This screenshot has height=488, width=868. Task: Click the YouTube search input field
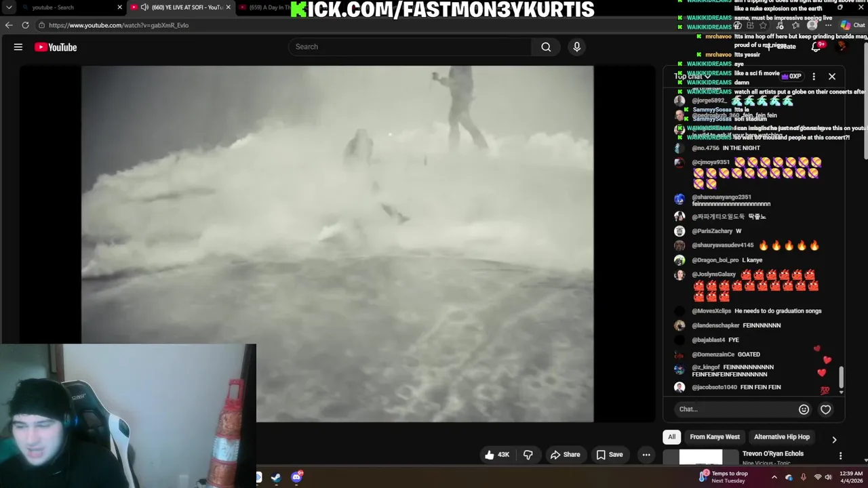click(x=410, y=47)
